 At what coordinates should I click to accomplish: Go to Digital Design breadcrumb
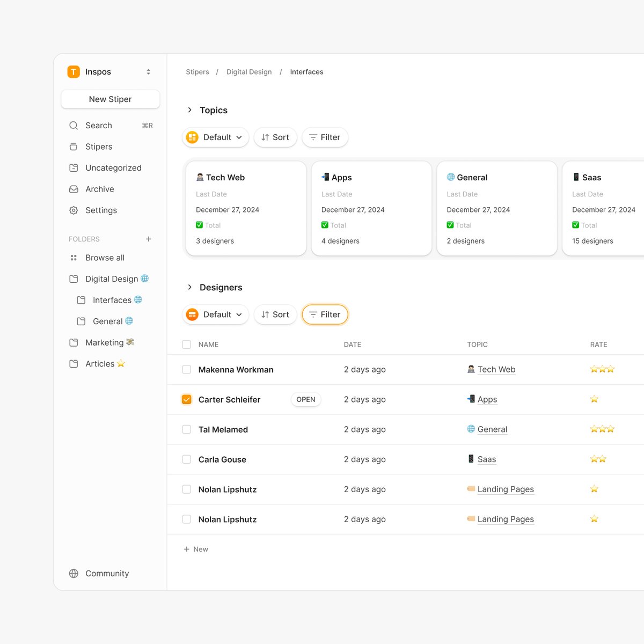point(249,72)
